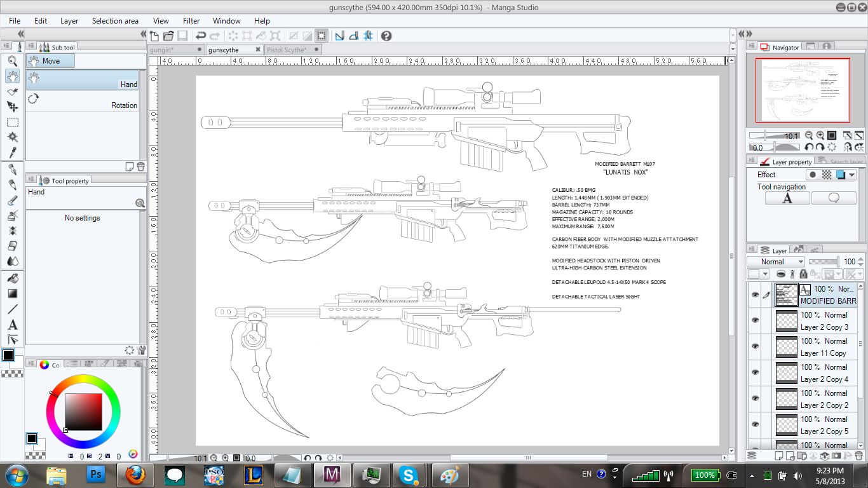Viewport: 868px width, 488px height.
Task: Toggle Clip at layer below icon
Action: tap(781, 274)
